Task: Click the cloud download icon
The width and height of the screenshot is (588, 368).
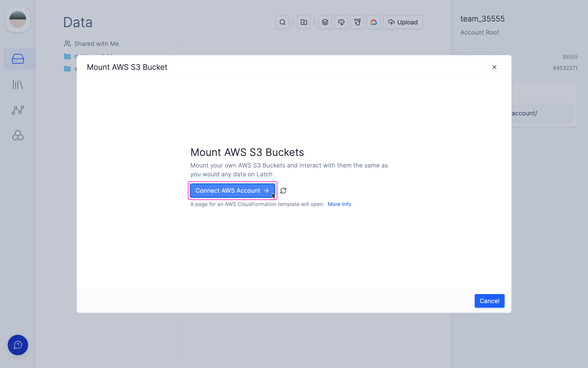Action: 341,22
